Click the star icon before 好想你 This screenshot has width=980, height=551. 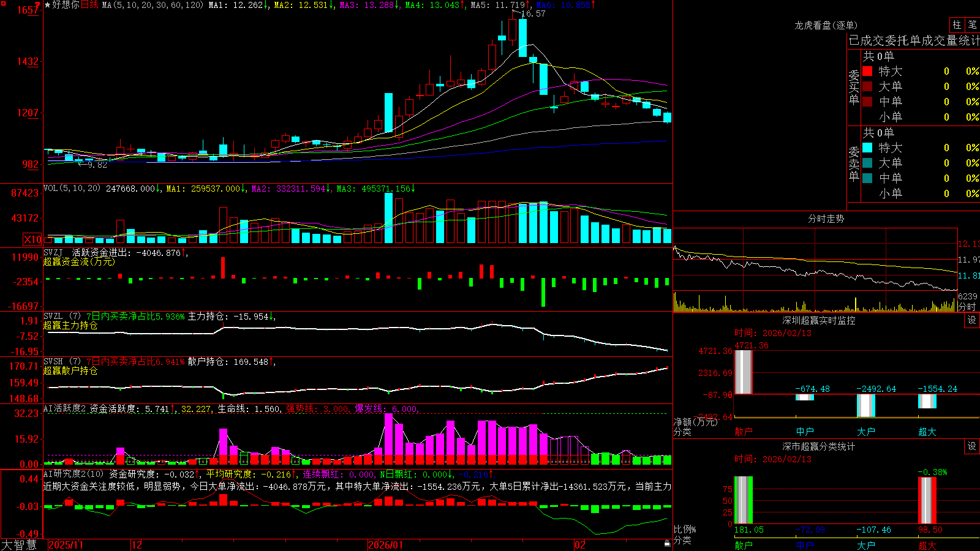[x=48, y=5]
